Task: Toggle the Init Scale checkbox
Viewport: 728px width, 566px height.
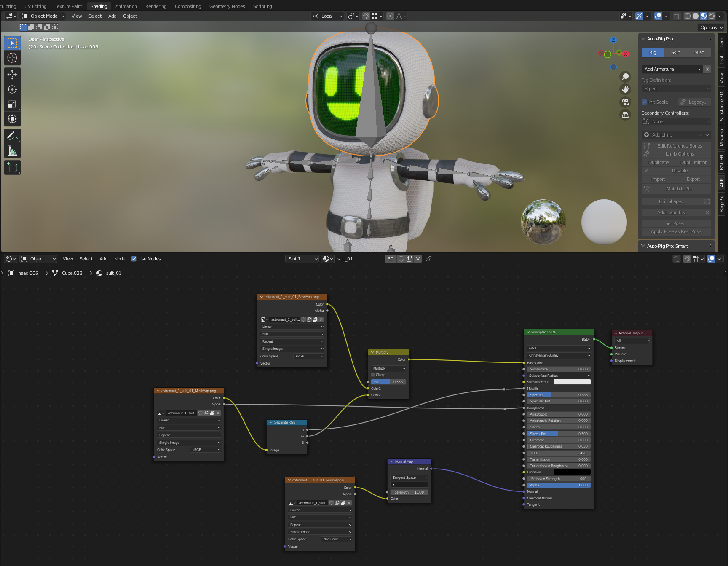Action: coord(644,102)
